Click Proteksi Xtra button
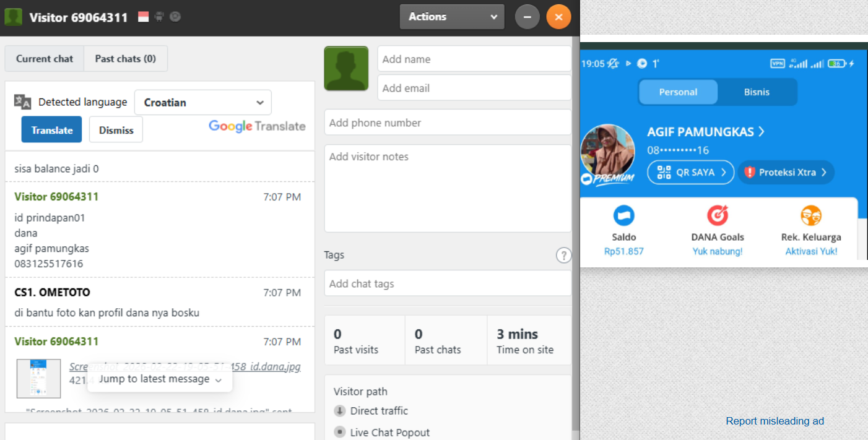The width and height of the screenshot is (868, 440). pos(786,173)
